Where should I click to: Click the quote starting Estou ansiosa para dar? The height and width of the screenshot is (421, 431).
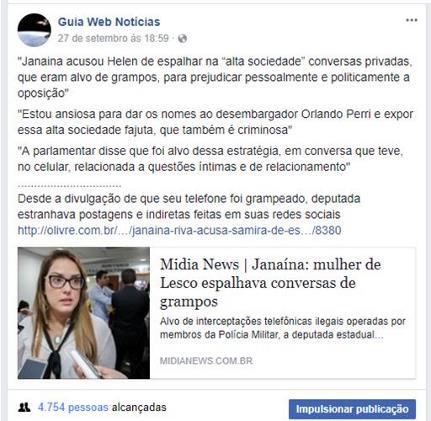pos(215,122)
